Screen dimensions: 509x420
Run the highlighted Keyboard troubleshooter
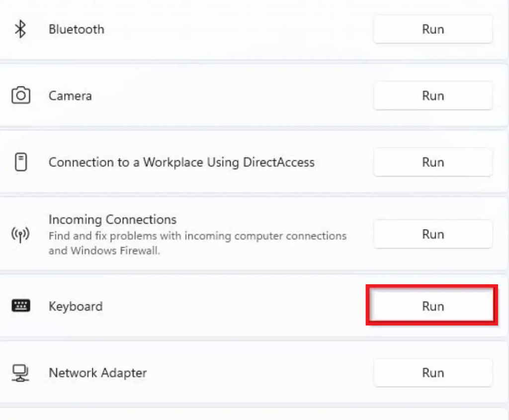click(432, 306)
